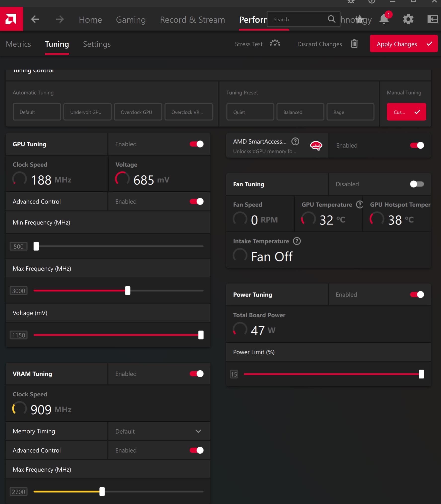The height and width of the screenshot is (504, 441).
Task: Click Max Frequency value box 3000
Action: tap(19, 291)
